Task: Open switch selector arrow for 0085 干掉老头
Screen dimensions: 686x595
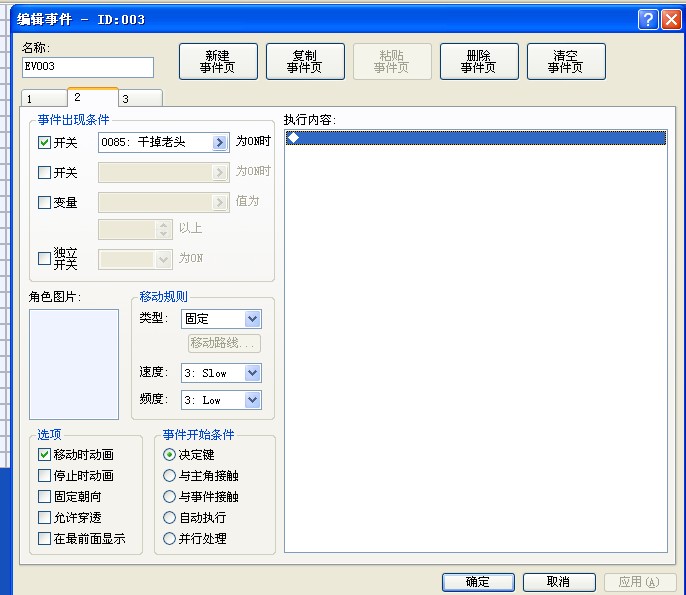Action: [x=220, y=142]
